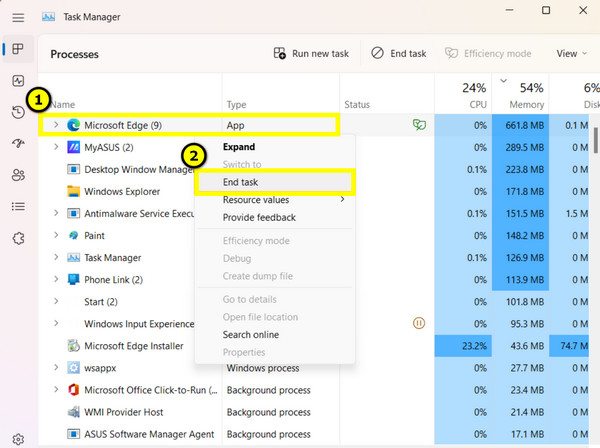
Task: Open the App history page icon
Action: [18, 112]
